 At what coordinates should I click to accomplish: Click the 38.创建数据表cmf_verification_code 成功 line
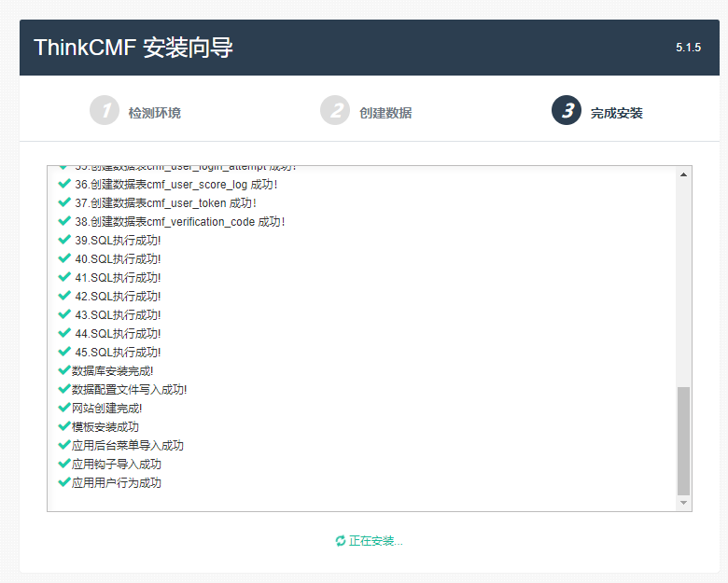tap(180, 222)
